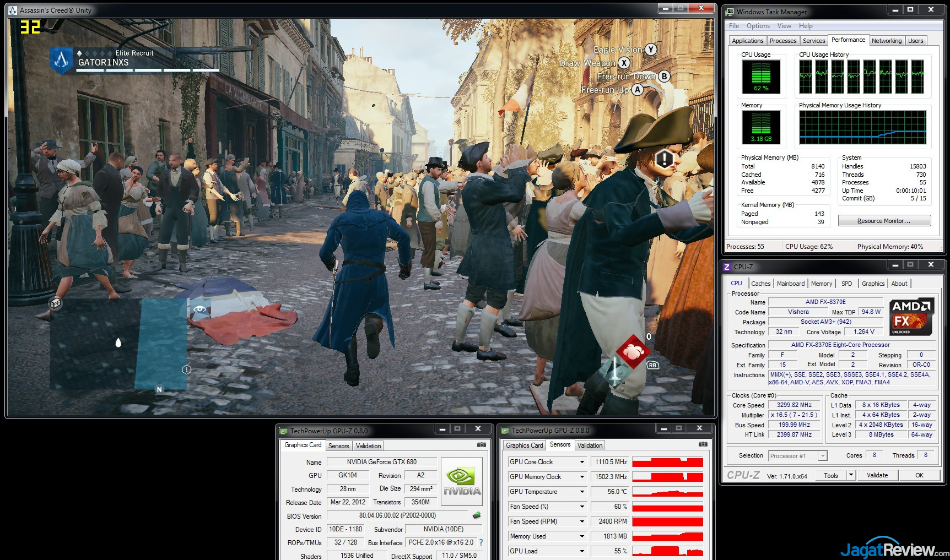Click the RB button badge in the game HUD
Viewport: 950px width, 560px height.
click(x=652, y=365)
